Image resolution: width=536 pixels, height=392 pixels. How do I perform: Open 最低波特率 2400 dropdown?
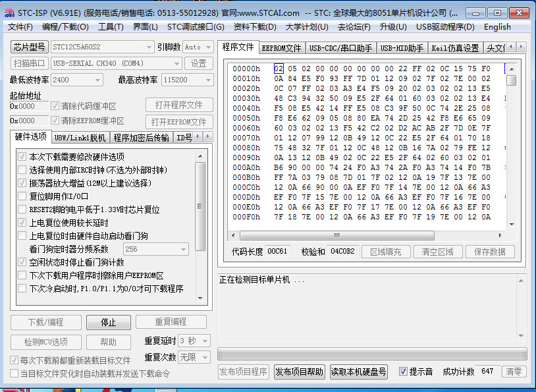77,80
